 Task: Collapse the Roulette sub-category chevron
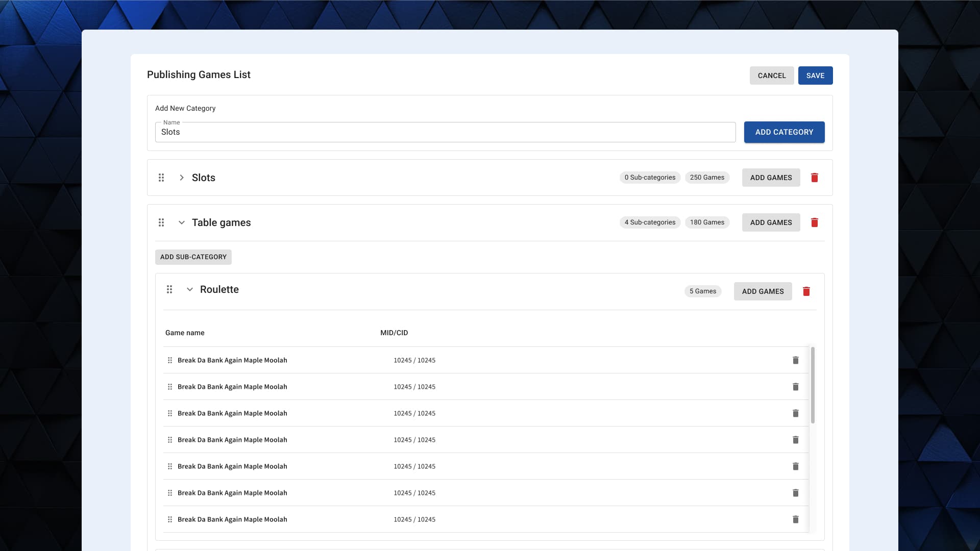tap(190, 289)
